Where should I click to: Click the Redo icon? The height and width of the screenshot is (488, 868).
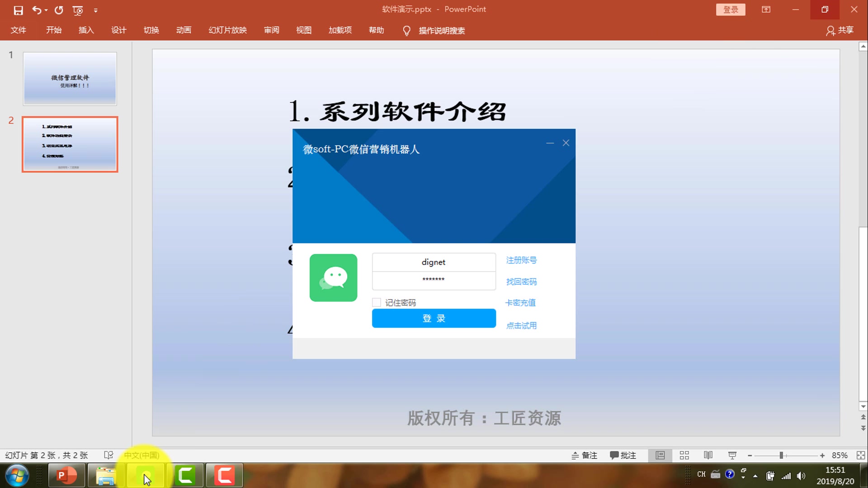(x=59, y=10)
